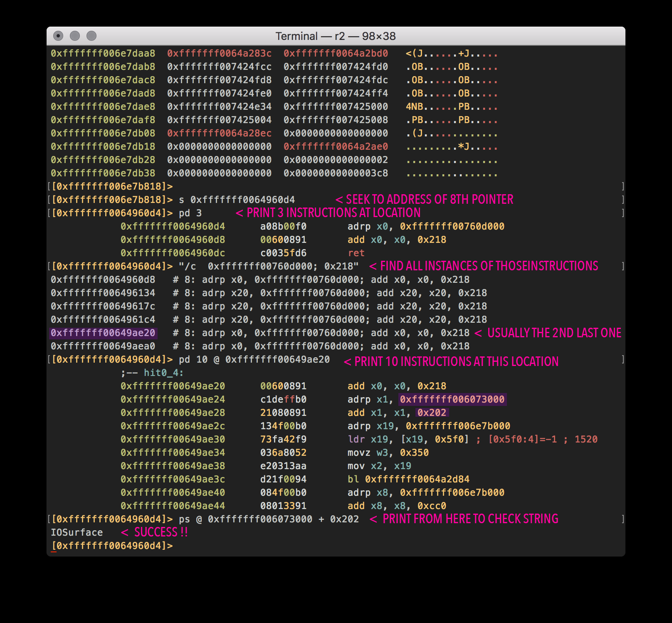Click the red pointer 0xfffffff0064a283c in first row

(219, 54)
